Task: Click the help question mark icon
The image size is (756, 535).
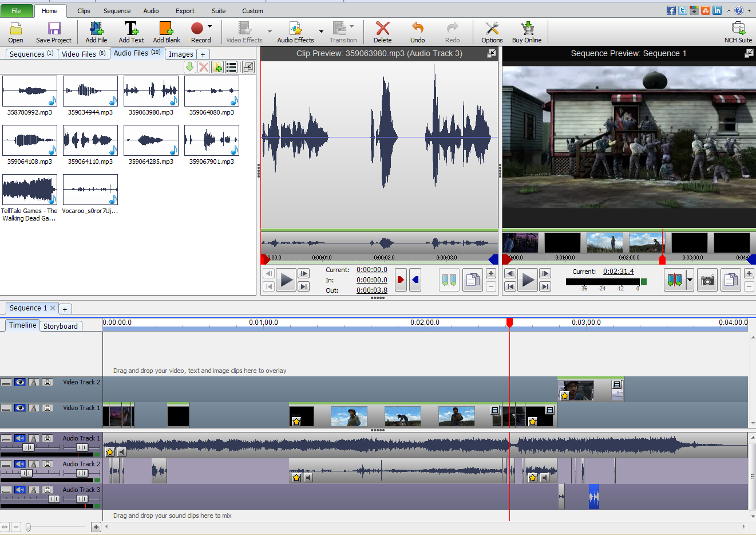Action: point(739,10)
